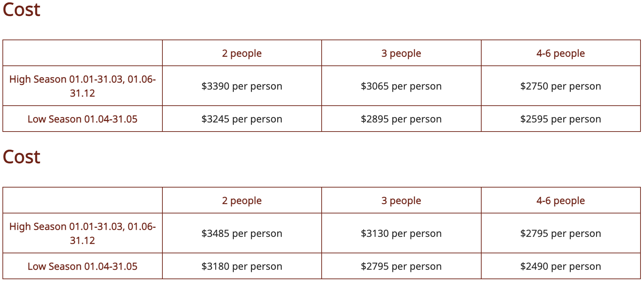Click the High Season label in the first table

pos(82,86)
